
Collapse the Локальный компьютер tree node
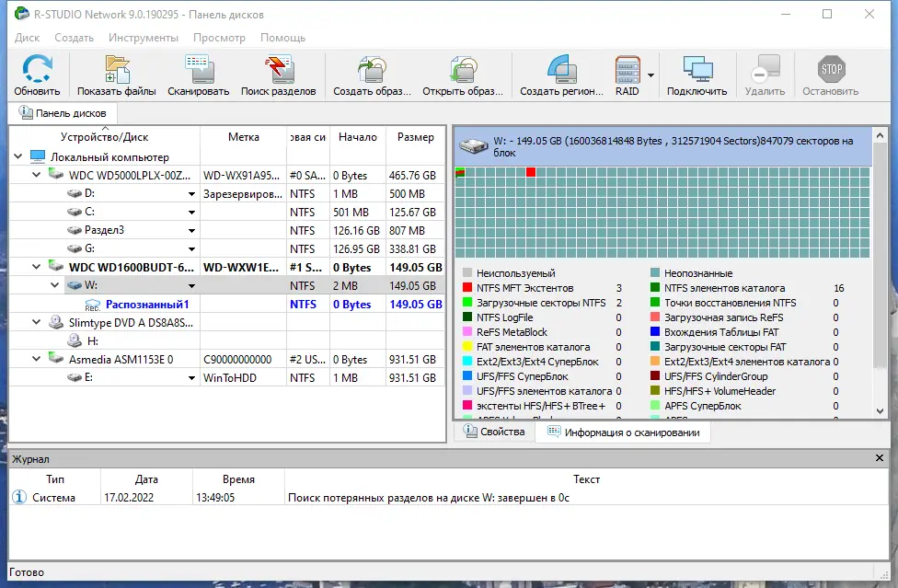pos(17,156)
